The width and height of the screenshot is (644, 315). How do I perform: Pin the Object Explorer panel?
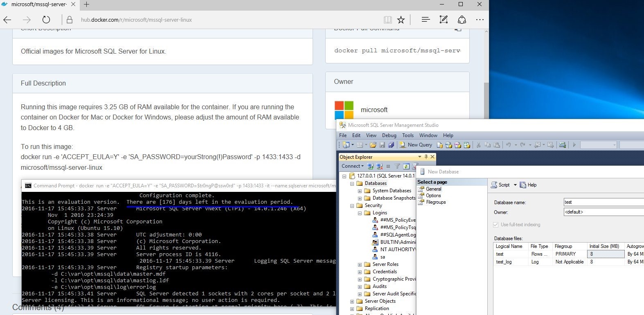(x=426, y=157)
